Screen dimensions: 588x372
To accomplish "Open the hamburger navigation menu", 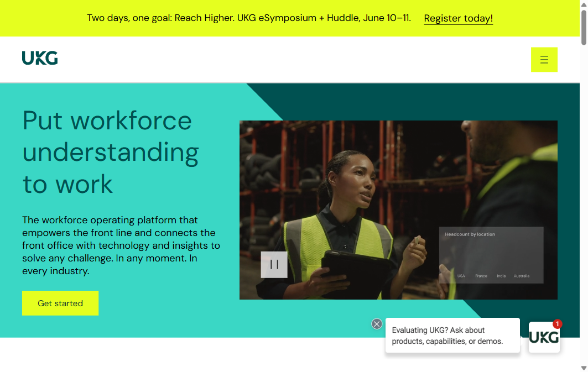I will click(x=544, y=60).
